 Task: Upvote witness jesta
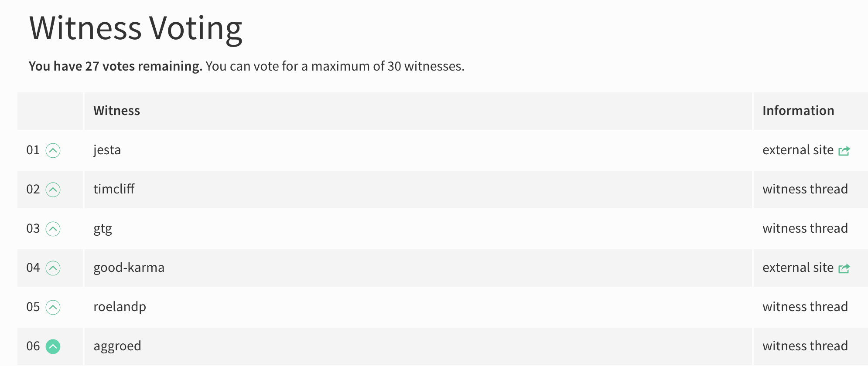pyautogui.click(x=53, y=150)
